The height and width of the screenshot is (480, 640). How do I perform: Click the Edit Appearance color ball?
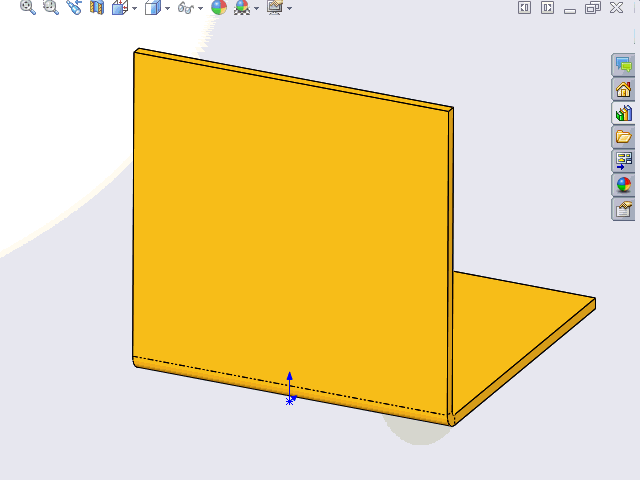point(219,7)
